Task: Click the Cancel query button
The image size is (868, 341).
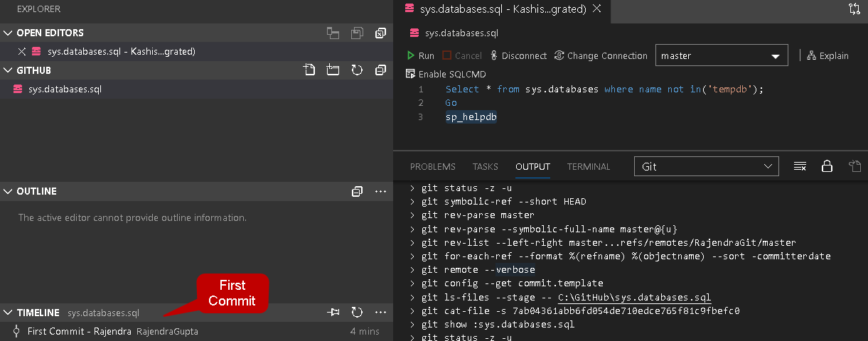Action: click(x=461, y=55)
